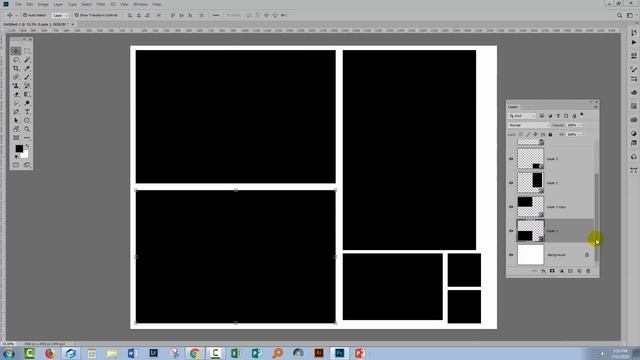
Task: Select the Move tool in toolbox
Action: pyautogui.click(x=16, y=51)
